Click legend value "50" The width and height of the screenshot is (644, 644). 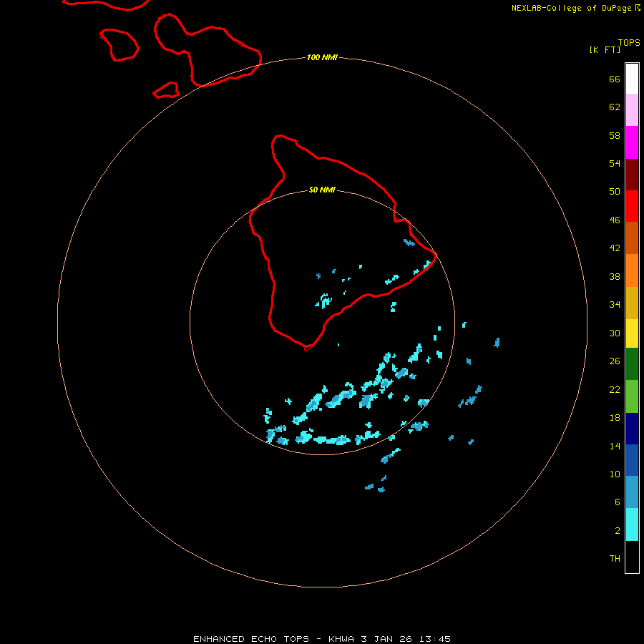[x=615, y=191]
